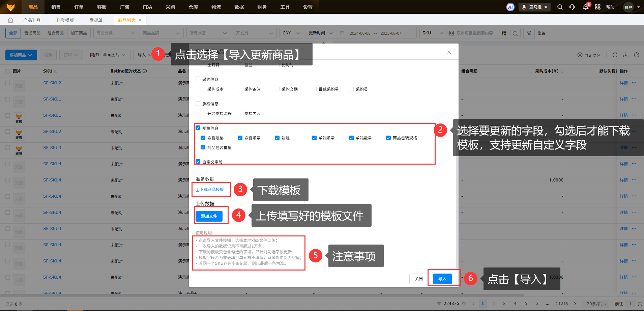Open the search magnifier in top bar
Screen dimensions: 644x311
tap(560, 7)
